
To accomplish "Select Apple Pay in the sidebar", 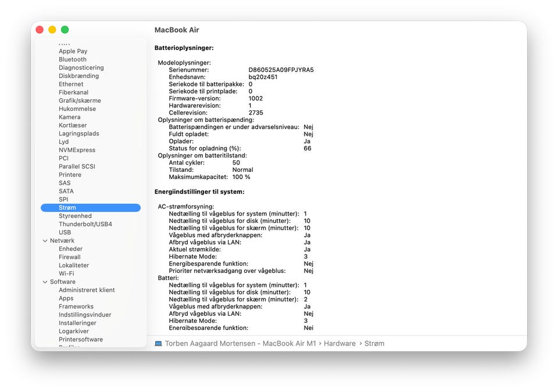I will click(x=73, y=51).
